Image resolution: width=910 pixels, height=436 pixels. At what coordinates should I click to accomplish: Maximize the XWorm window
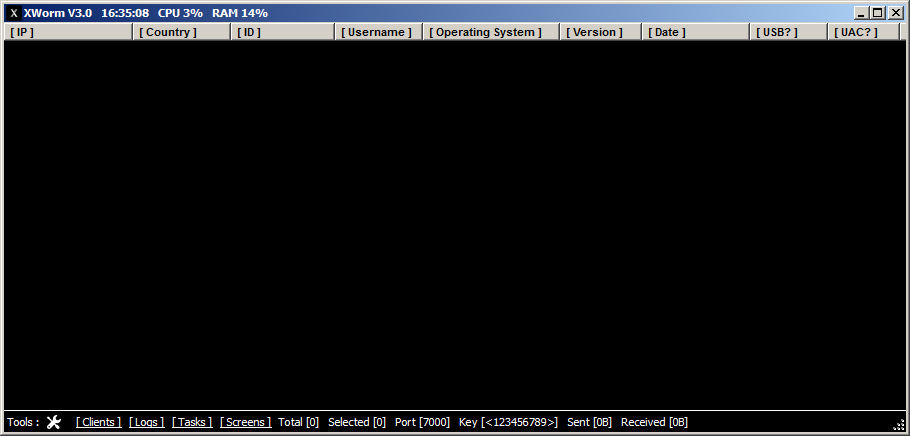click(878, 13)
